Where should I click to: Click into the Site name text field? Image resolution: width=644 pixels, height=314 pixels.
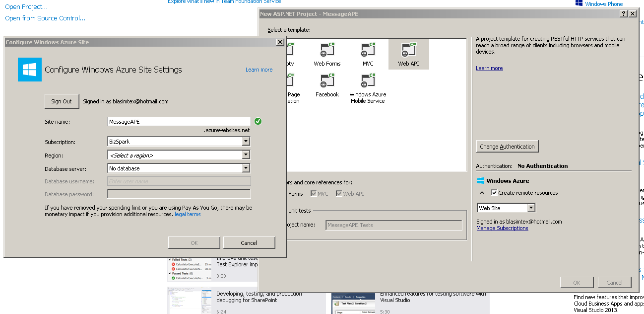pos(179,122)
